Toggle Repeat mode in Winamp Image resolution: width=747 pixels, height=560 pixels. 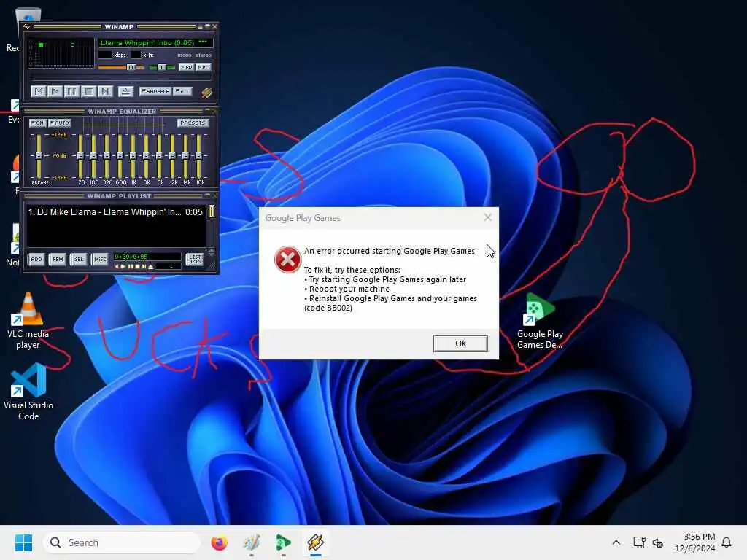pyautogui.click(x=182, y=91)
